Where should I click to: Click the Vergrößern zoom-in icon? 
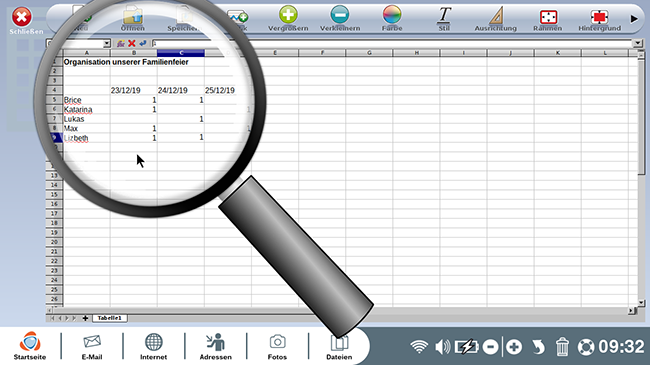[288, 15]
